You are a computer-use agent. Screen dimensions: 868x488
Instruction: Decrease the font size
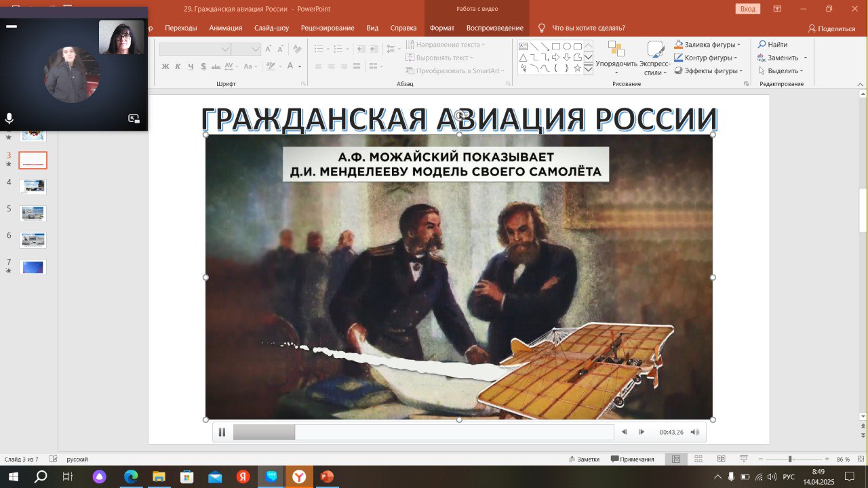pos(281,49)
